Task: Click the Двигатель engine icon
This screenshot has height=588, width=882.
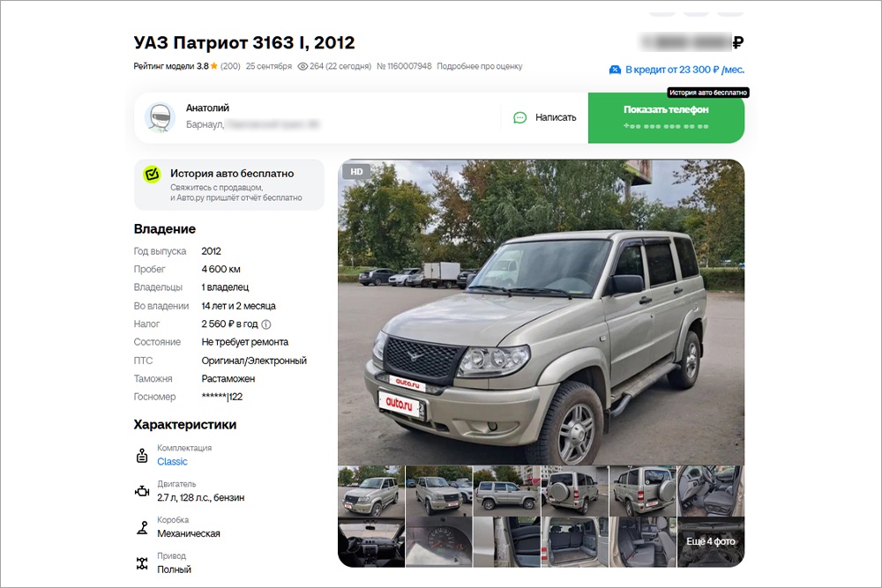Action: [142, 491]
